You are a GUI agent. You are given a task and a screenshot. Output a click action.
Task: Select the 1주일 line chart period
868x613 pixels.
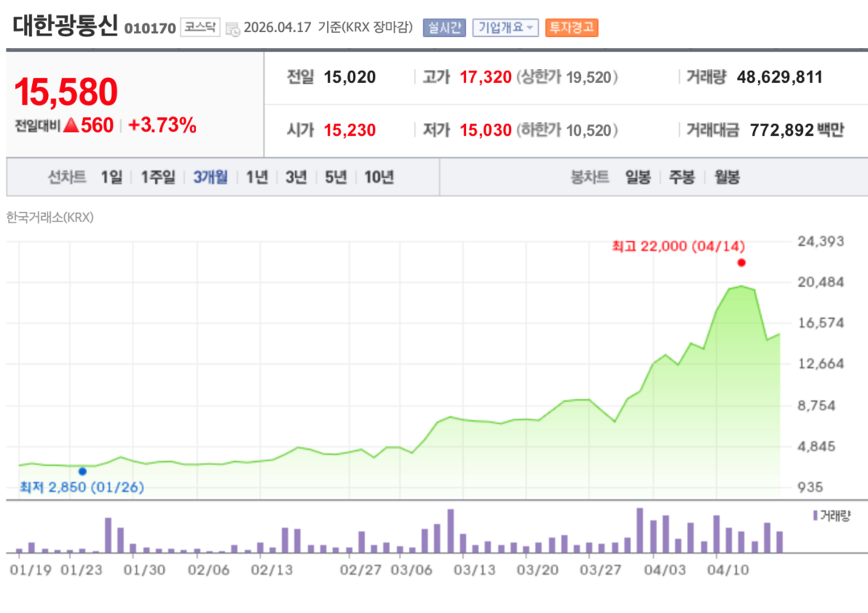point(158,178)
